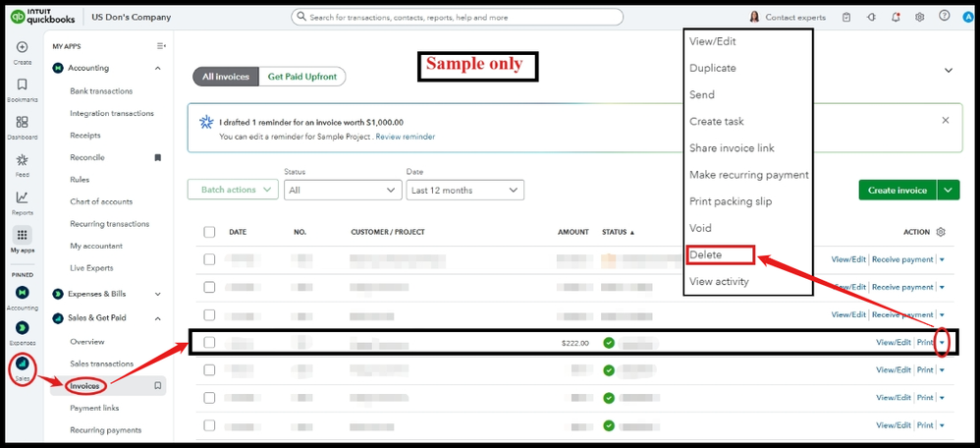Click the Review reminder link

click(x=406, y=137)
